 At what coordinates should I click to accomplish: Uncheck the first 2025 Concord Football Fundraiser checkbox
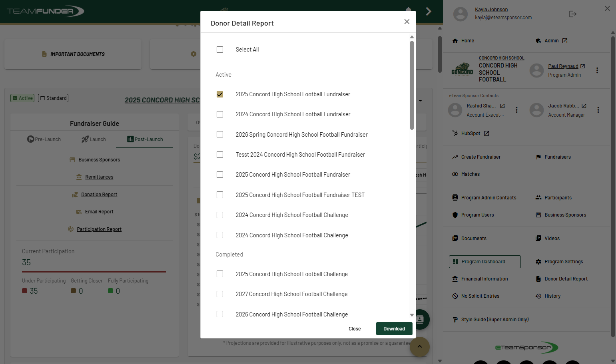coord(220,94)
